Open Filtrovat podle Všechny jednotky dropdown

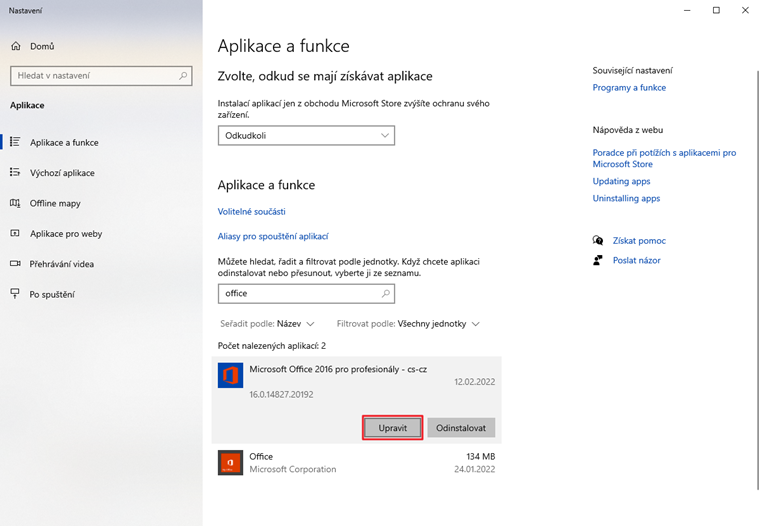pos(408,324)
